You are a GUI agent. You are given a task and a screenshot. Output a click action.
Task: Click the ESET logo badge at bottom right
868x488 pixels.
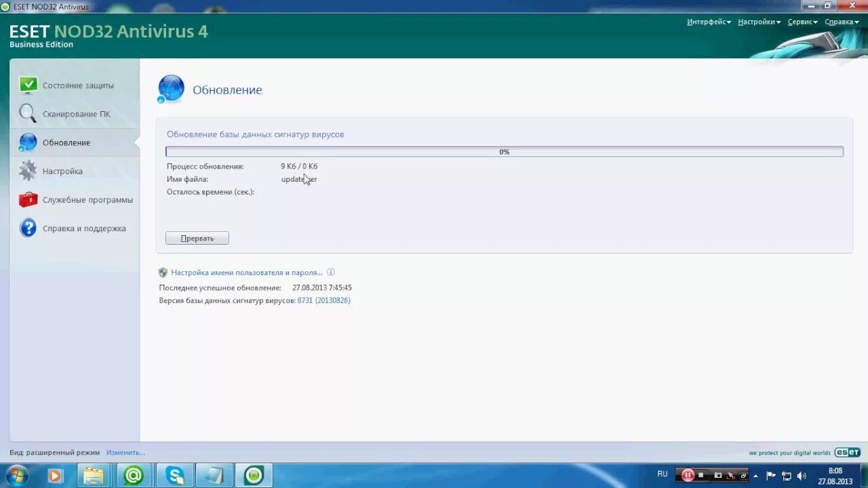[x=847, y=452]
